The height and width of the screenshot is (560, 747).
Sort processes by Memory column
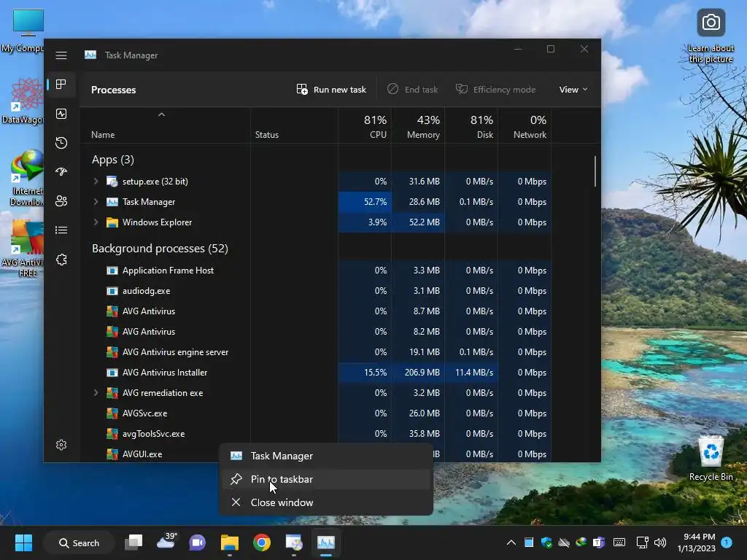coord(418,126)
